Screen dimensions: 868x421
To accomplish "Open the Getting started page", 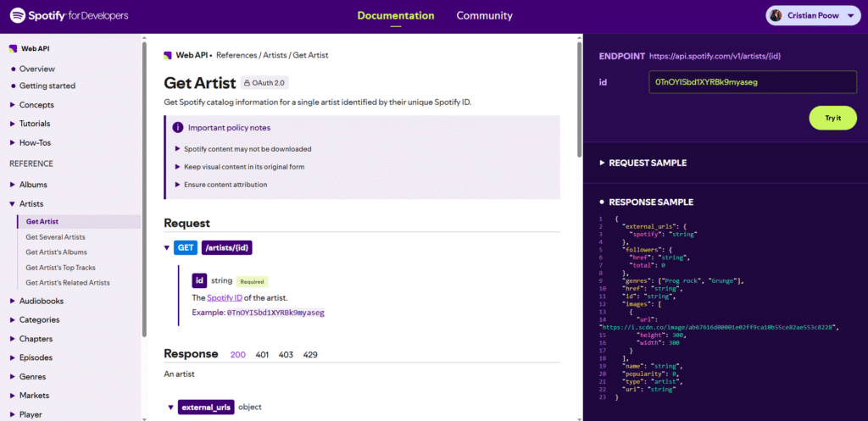I will [x=47, y=86].
